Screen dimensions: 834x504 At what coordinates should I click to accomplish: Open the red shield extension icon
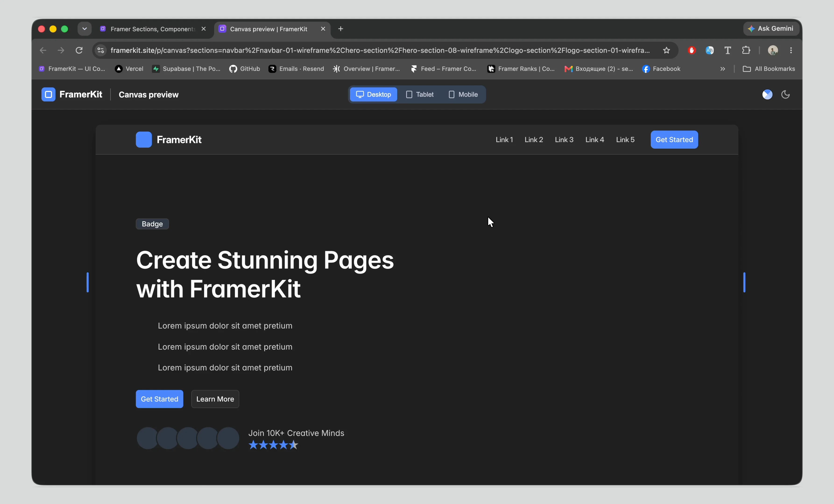[692, 50]
